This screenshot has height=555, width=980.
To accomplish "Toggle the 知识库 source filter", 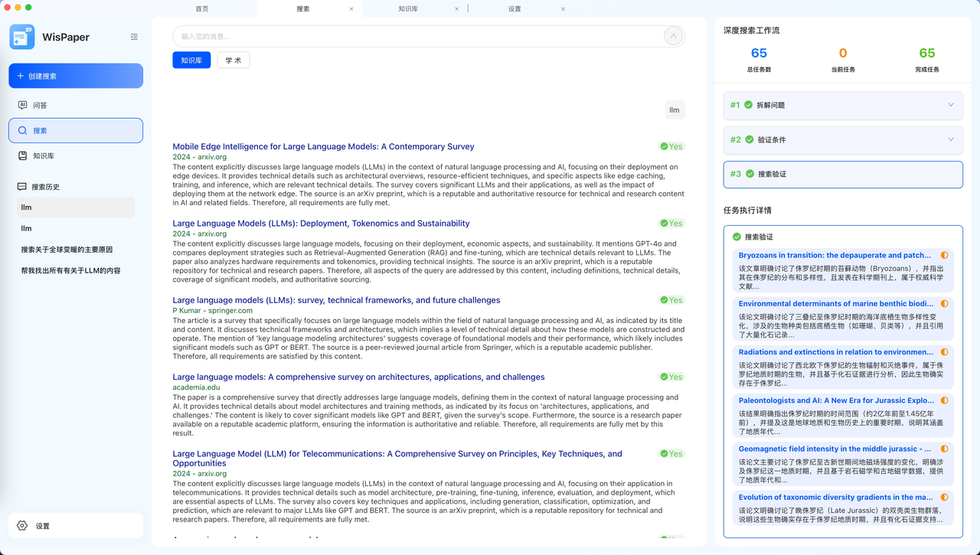I will pyautogui.click(x=191, y=60).
